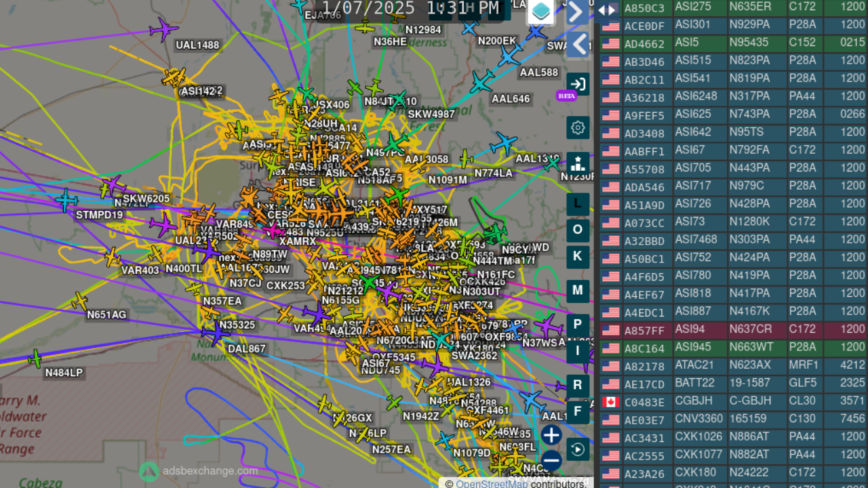The height and width of the screenshot is (488, 868).
Task: Click registration C-GBJH in table
Action: coord(750,401)
